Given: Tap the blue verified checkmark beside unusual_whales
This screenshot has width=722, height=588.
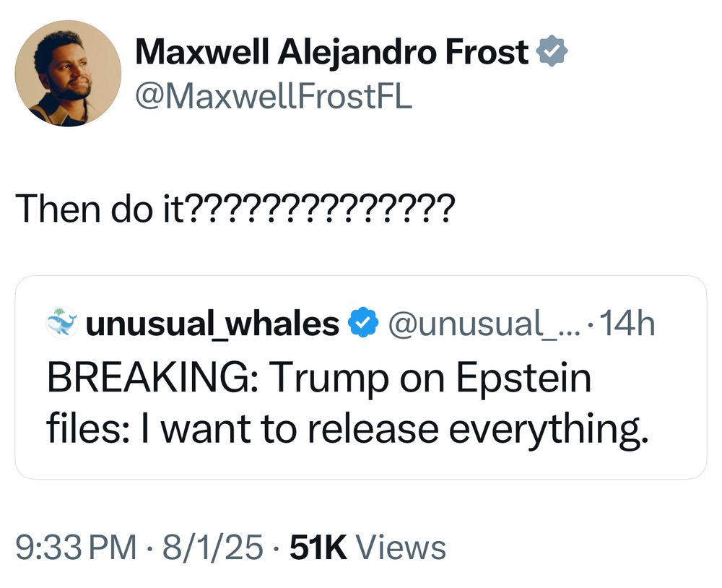Looking at the screenshot, I should pyautogui.click(x=363, y=322).
